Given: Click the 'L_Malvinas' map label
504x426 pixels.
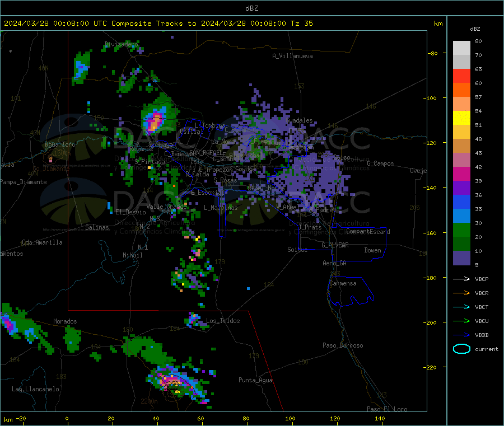Looking at the screenshot, I should [x=221, y=208].
